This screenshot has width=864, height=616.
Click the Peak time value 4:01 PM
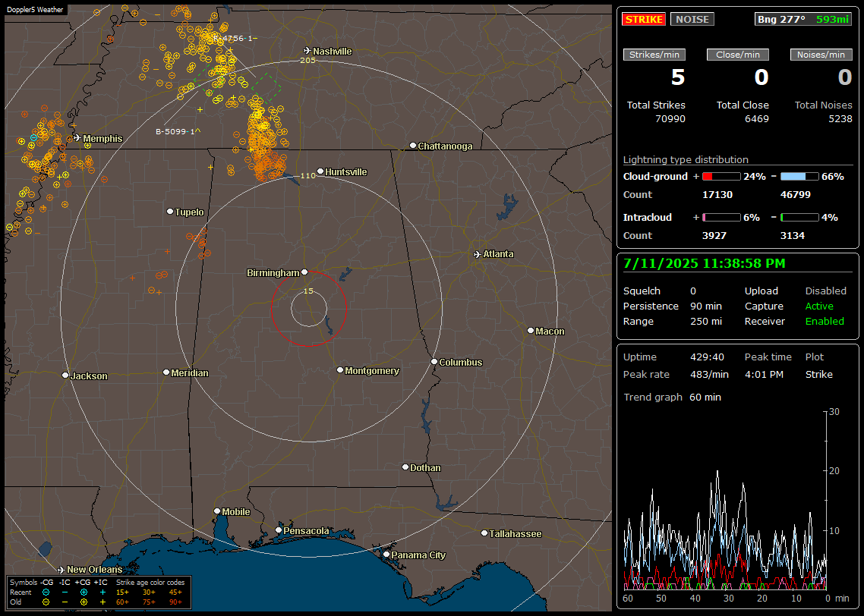[764, 374]
